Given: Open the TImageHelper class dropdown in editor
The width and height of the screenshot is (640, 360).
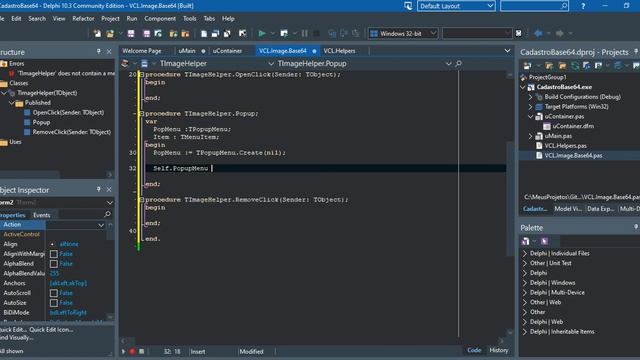Looking at the screenshot, I should coord(271,64).
